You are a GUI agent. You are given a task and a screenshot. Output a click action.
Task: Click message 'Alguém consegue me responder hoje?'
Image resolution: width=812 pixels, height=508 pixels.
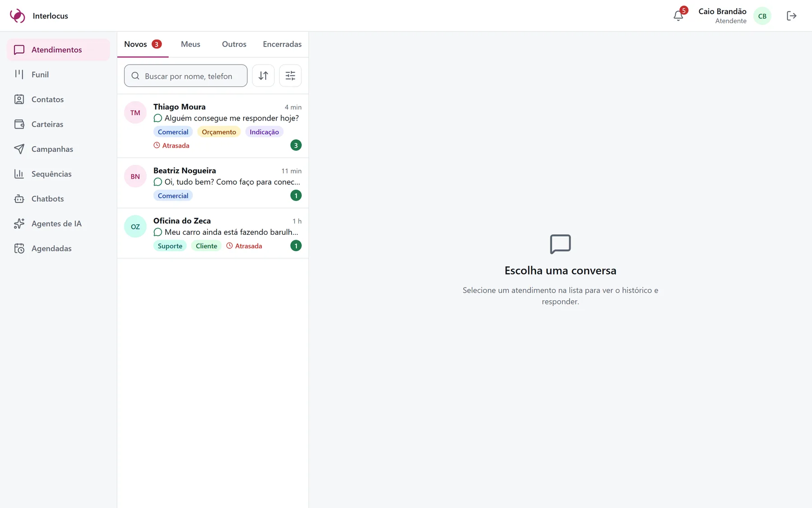pos(231,118)
